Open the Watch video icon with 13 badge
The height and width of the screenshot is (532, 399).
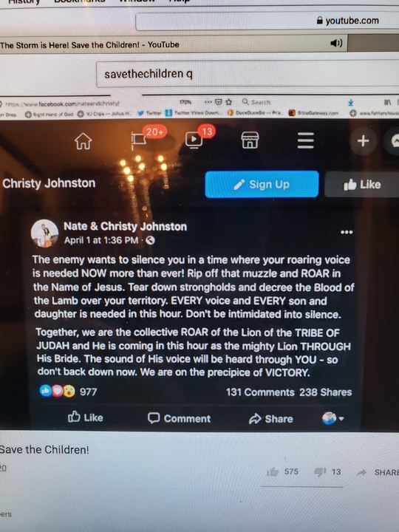194,140
